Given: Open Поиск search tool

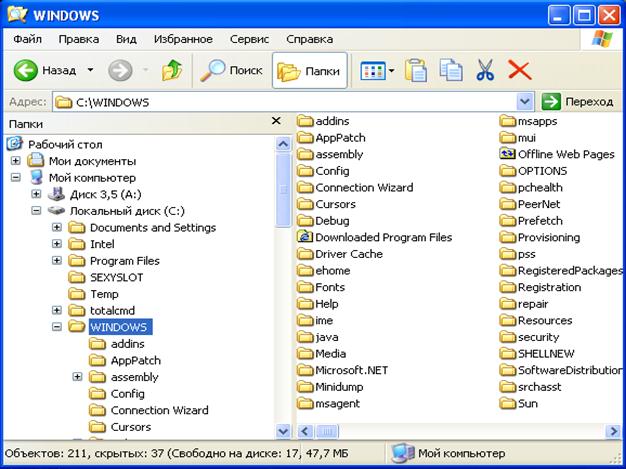Looking at the screenshot, I should tap(232, 71).
